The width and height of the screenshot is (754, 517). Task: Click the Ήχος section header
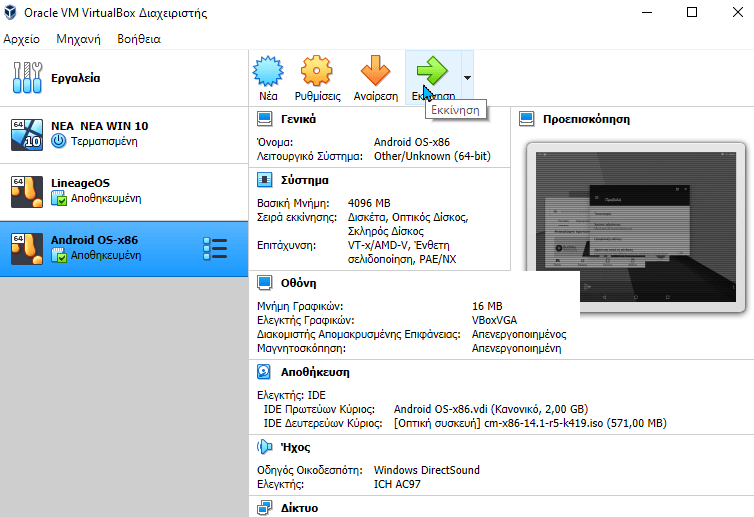coord(295,447)
